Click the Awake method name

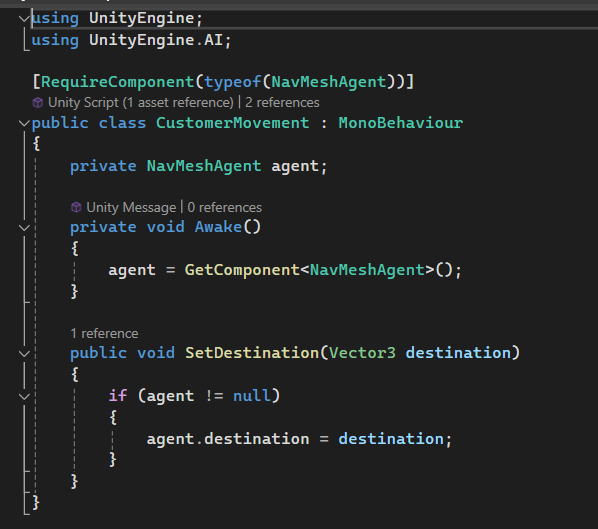[x=219, y=227]
